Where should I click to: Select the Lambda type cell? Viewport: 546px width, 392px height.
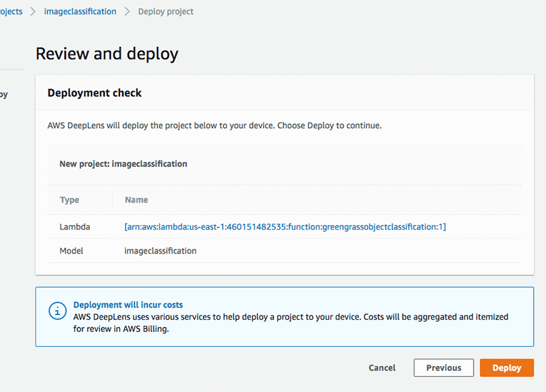click(x=74, y=226)
